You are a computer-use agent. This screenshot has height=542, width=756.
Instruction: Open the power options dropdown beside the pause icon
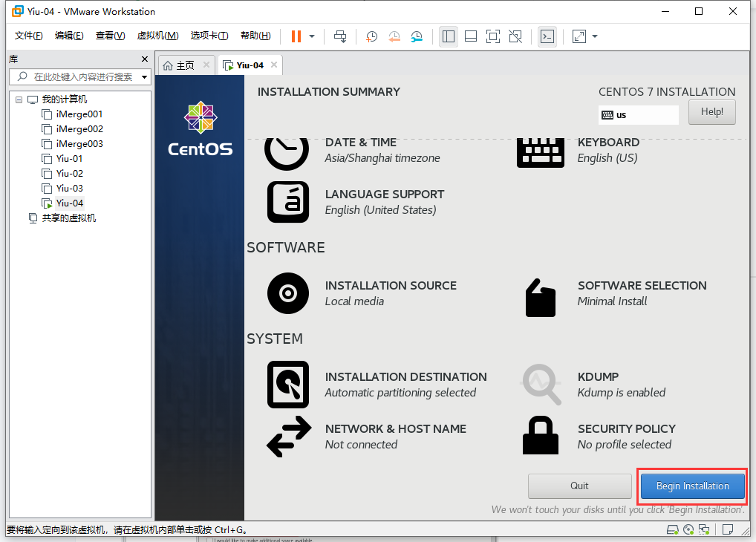(312, 36)
